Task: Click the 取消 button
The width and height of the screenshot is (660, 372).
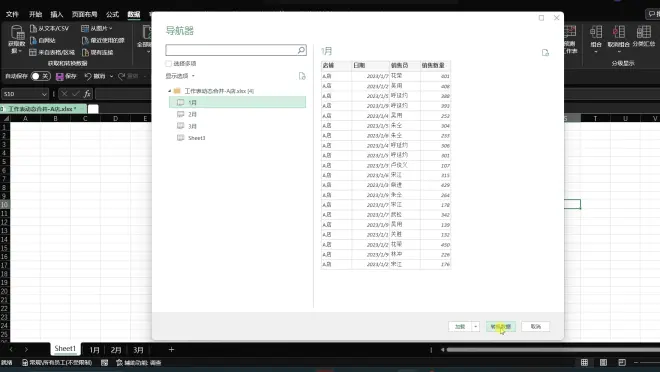Action: [x=535, y=326]
